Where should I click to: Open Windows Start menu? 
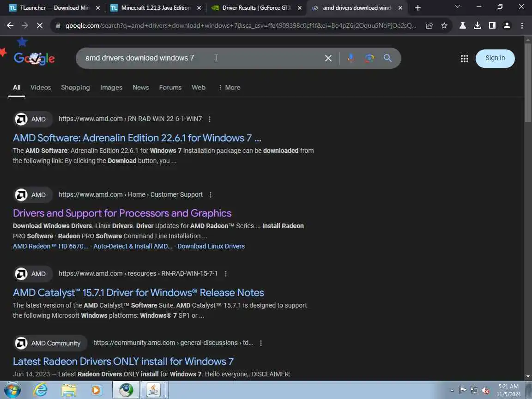(x=12, y=390)
